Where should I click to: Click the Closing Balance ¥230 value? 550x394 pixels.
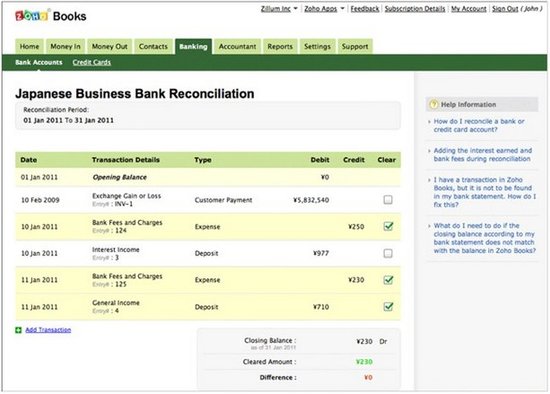364,341
